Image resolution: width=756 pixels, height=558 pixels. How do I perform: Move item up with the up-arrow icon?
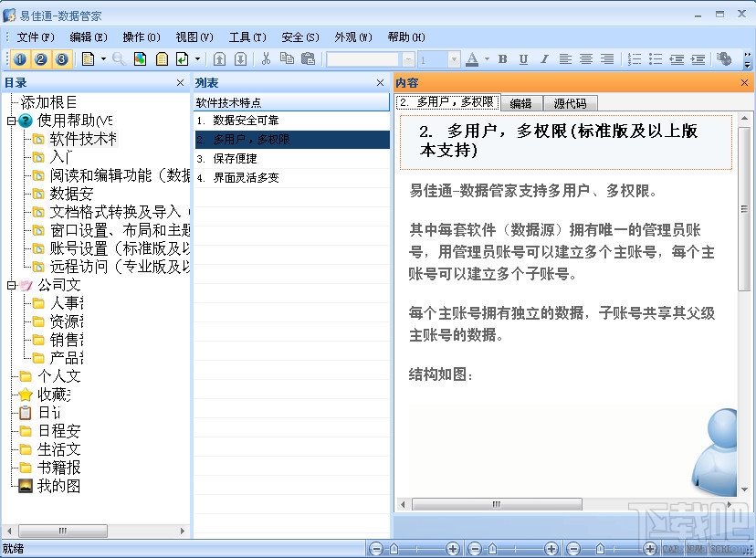(x=219, y=59)
